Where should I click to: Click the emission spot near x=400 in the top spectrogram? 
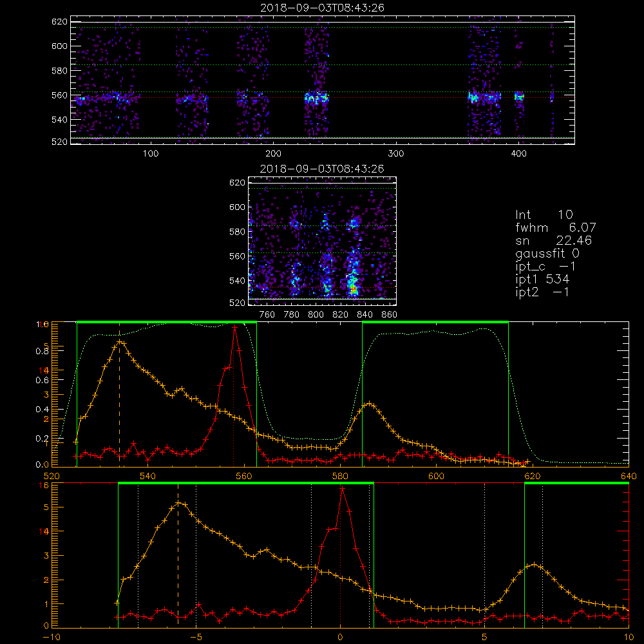click(x=519, y=97)
